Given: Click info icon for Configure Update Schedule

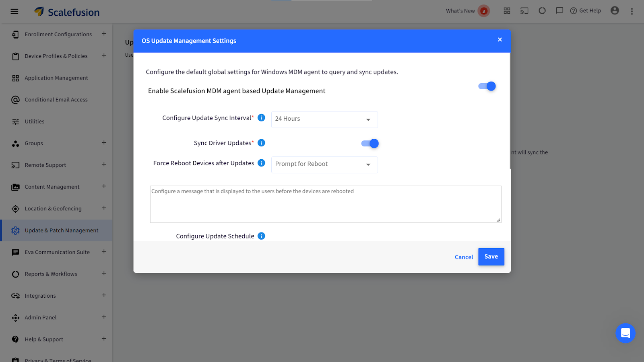Looking at the screenshot, I should point(261,236).
